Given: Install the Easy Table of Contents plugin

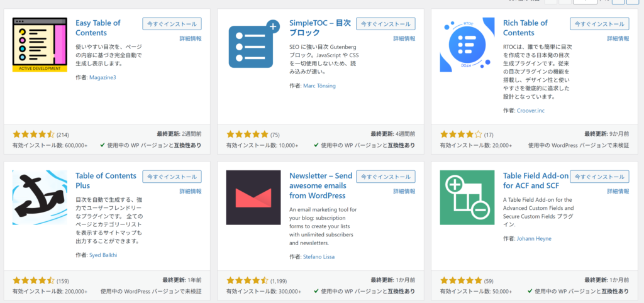Looking at the screenshot, I should coord(172,24).
